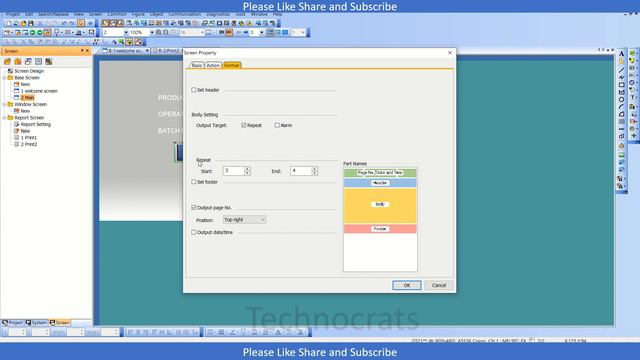Screen dimensions: 640x360
Task: Open the Communication menu
Action: (x=184, y=14)
